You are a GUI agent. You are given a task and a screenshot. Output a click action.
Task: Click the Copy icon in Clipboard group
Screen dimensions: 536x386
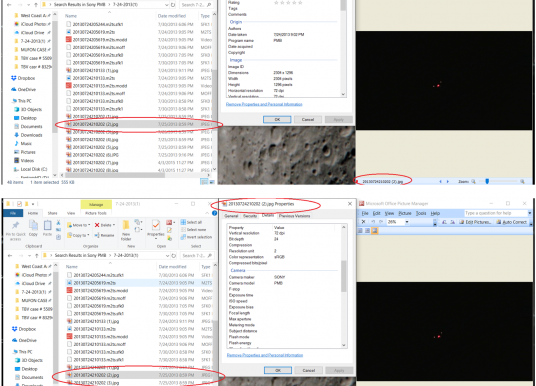pos(33,225)
